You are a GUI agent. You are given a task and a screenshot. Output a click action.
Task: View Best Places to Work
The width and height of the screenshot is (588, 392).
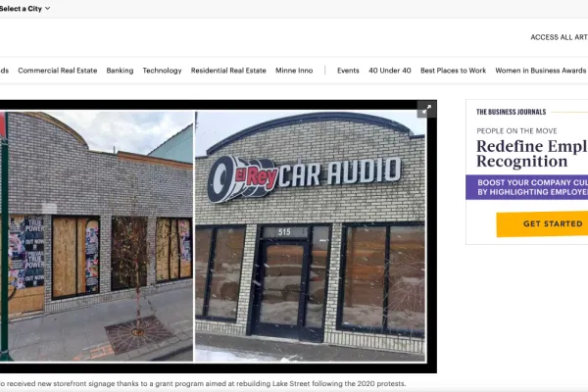[x=453, y=71]
